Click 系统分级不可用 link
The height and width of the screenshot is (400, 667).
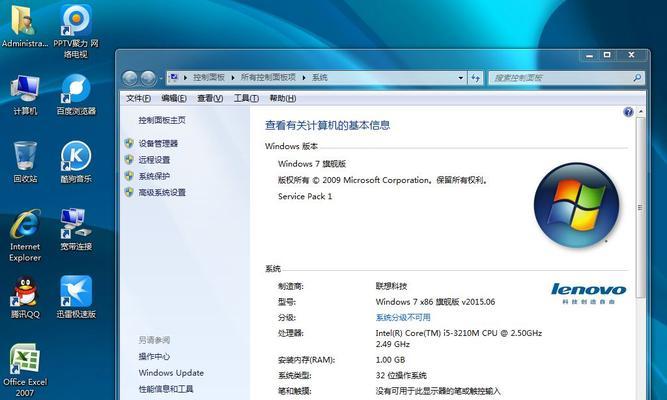pyautogui.click(x=403, y=317)
